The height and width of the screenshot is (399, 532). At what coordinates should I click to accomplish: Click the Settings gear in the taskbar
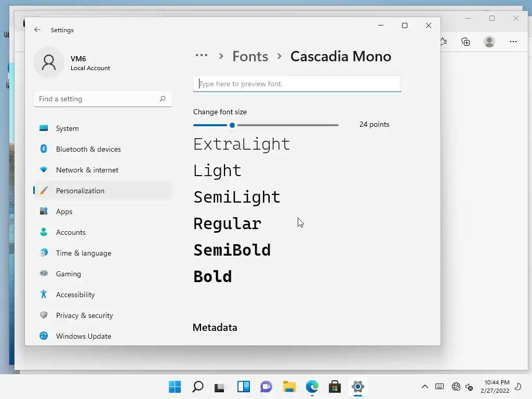357,387
